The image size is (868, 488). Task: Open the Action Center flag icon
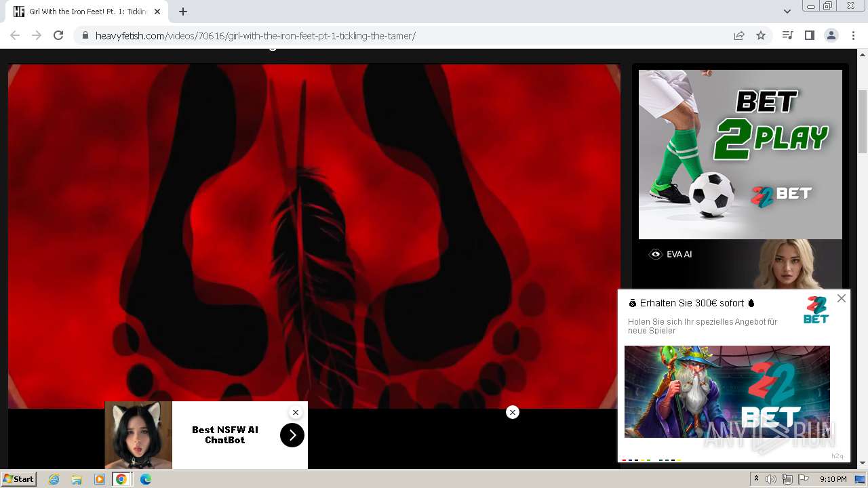[x=804, y=479]
